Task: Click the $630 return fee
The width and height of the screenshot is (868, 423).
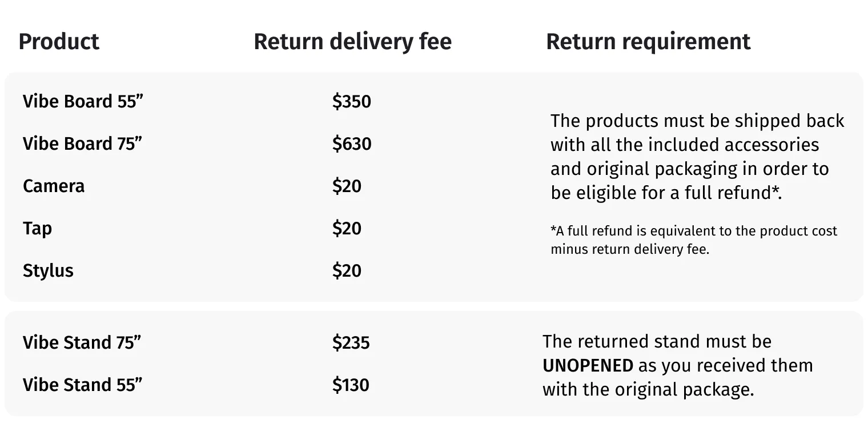Action: (352, 143)
